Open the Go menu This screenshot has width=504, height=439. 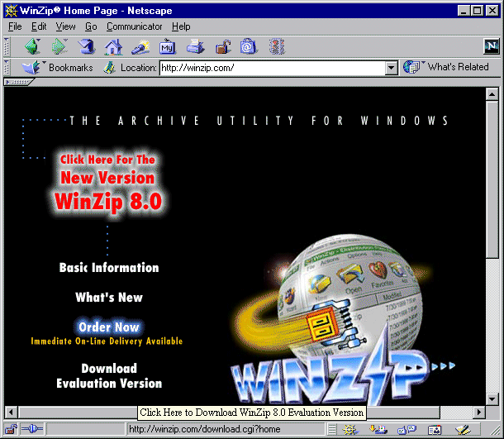pyautogui.click(x=91, y=26)
